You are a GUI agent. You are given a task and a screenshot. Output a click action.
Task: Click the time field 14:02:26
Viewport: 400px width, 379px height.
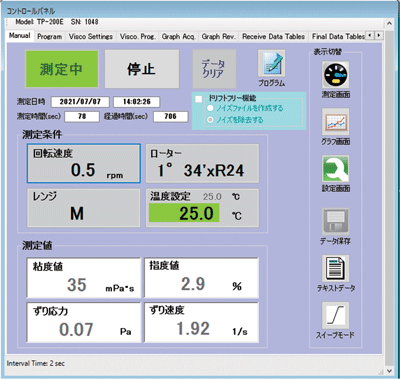tap(137, 102)
